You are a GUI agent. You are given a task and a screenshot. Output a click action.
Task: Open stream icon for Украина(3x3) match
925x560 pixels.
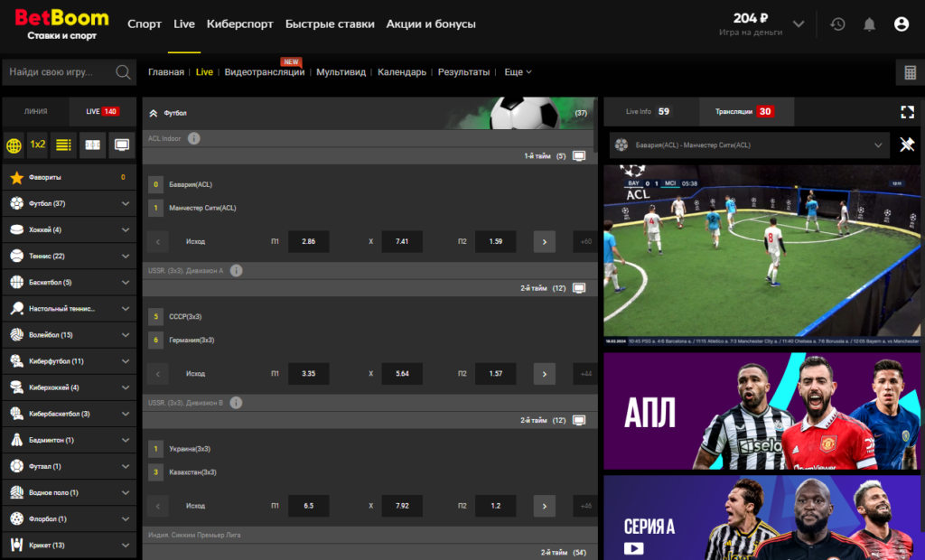(x=579, y=420)
